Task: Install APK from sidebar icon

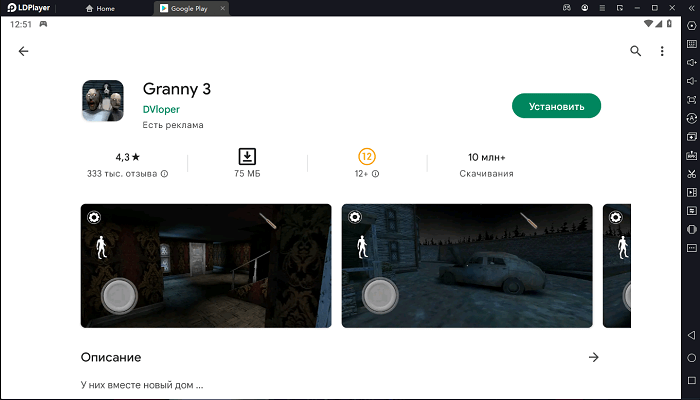Action: click(x=692, y=155)
